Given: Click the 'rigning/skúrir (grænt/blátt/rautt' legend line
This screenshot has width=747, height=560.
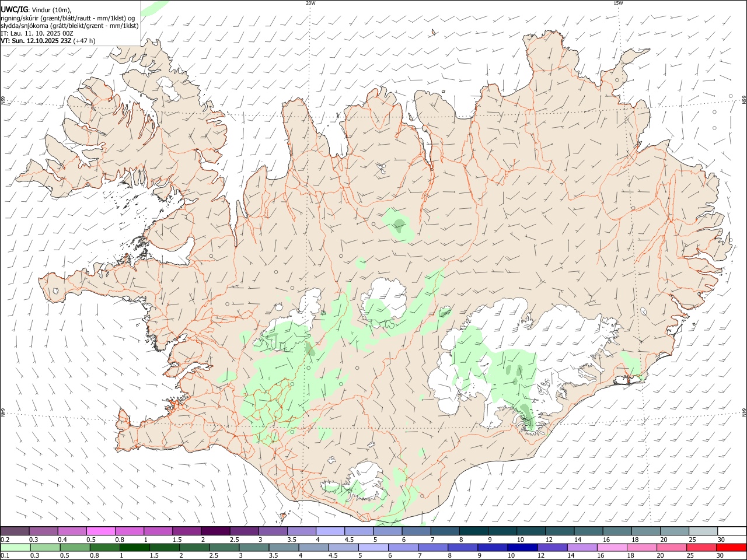Looking at the screenshot, I should (x=68, y=18).
